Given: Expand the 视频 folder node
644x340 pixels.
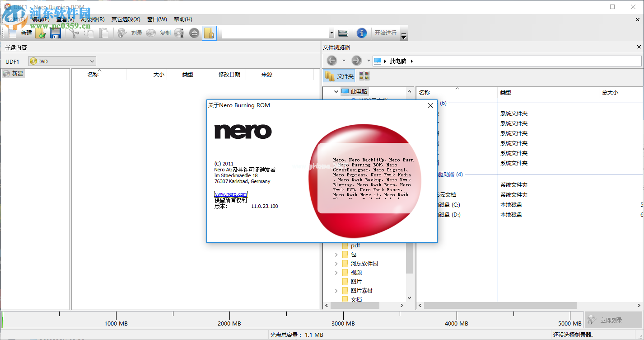Looking at the screenshot, I should (x=336, y=273).
